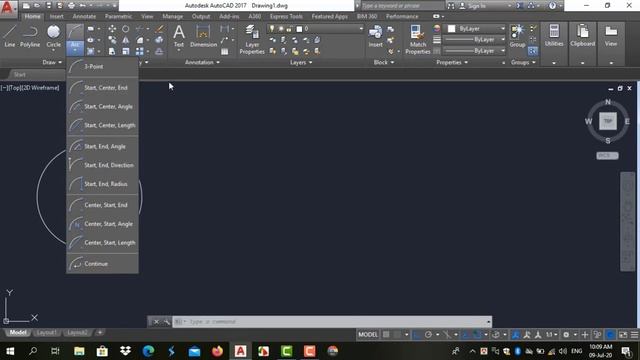Screen dimensions: 640x360
Task: Select the Line tool
Action: tap(10, 36)
